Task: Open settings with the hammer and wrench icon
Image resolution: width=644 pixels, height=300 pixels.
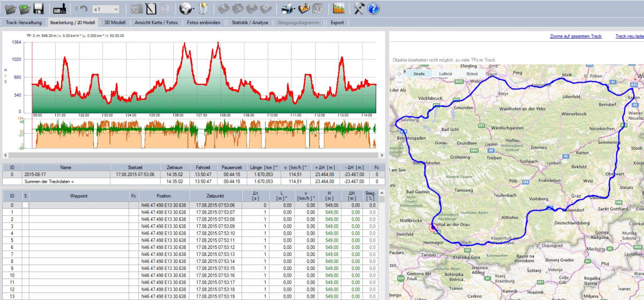Action: pos(359,9)
